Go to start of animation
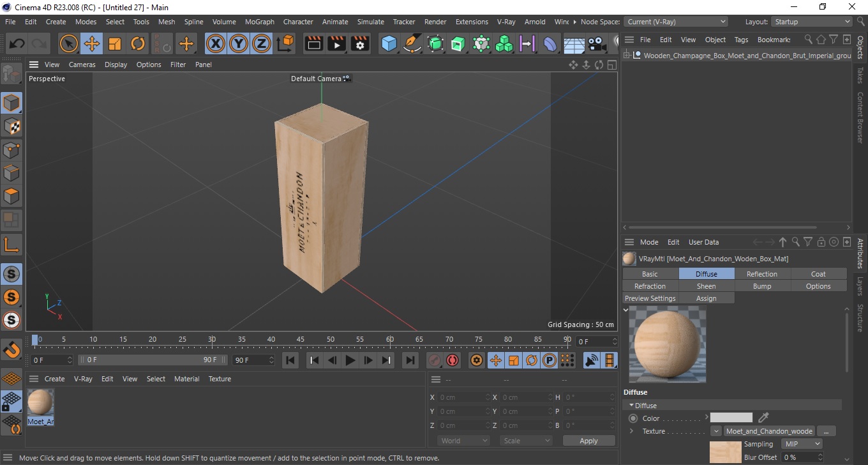868x465 pixels. point(290,360)
